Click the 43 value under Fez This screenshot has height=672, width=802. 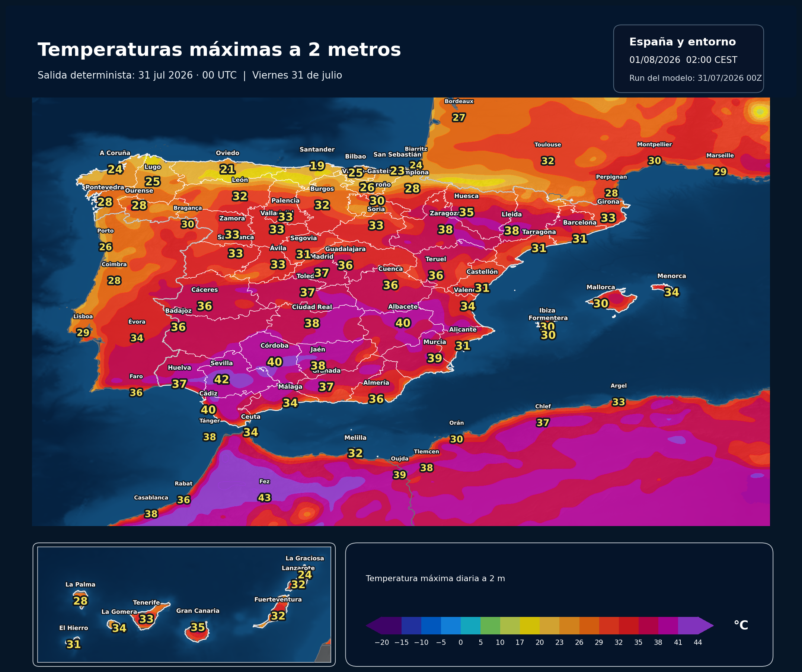pyautogui.click(x=264, y=498)
